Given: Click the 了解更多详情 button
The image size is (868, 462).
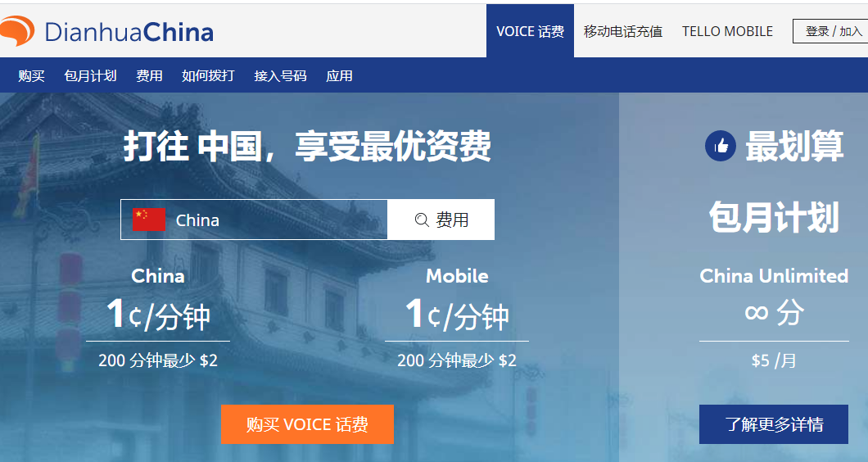Looking at the screenshot, I should tap(773, 424).
